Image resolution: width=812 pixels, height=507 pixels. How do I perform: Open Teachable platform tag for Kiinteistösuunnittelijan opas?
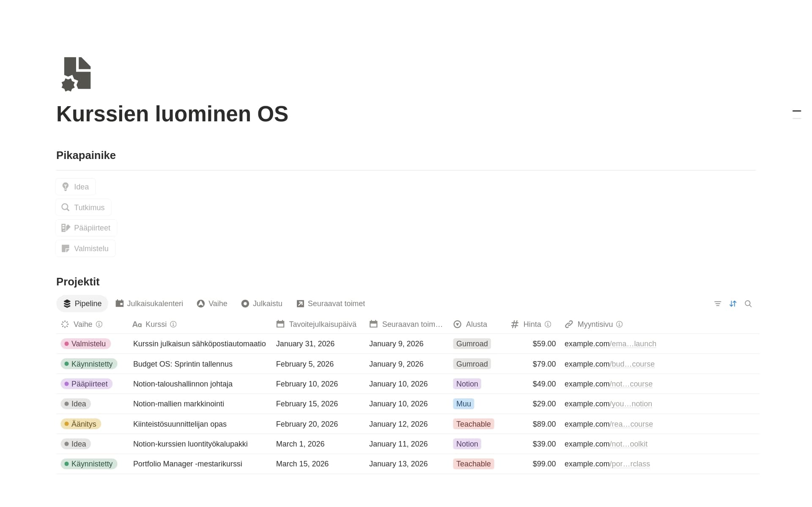click(473, 424)
